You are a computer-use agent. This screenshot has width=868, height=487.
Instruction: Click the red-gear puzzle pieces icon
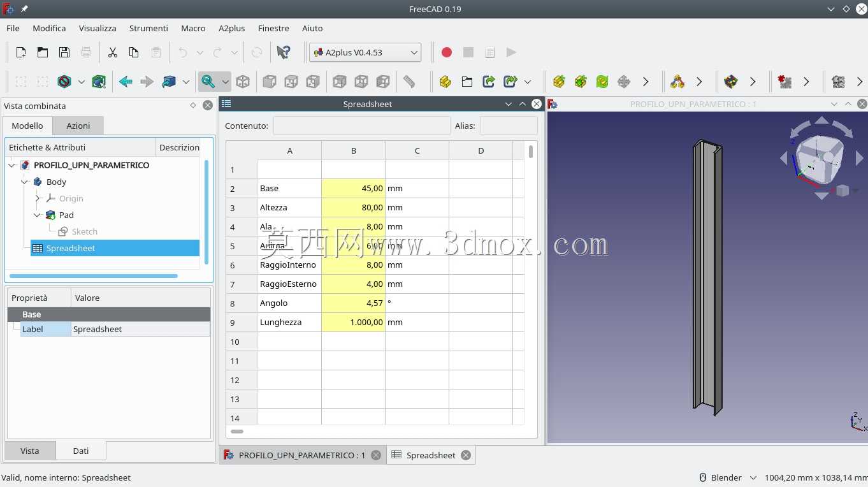[x=785, y=82]
